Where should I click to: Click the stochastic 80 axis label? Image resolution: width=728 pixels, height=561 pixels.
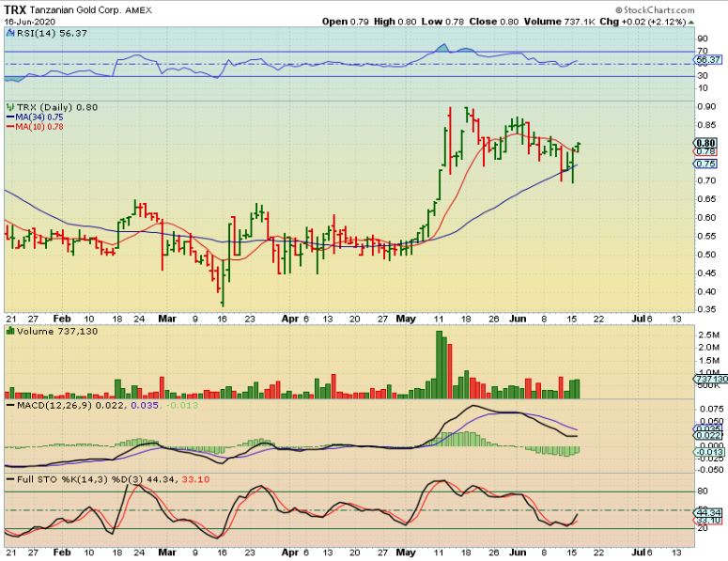pyautogui.click(x=703, y=491)
